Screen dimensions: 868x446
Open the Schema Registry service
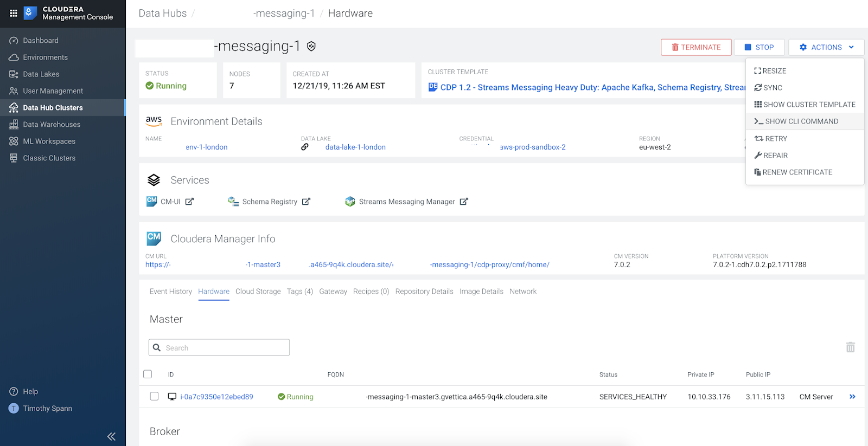[270, 202]
